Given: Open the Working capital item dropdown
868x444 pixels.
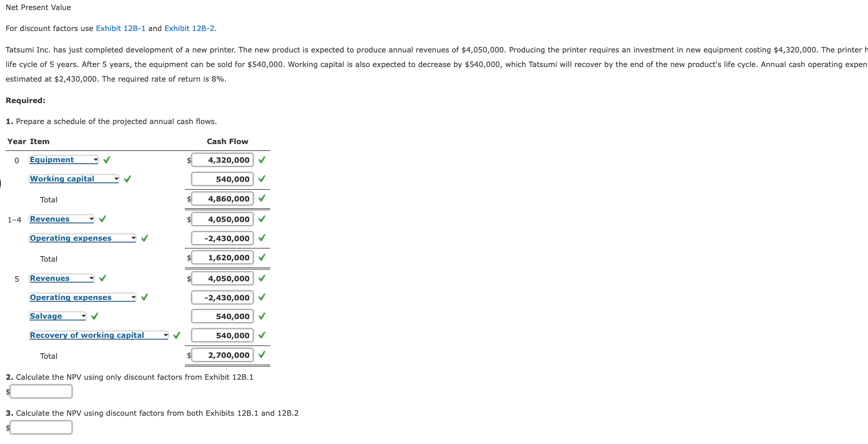Looking at the screenshot, I should (x=74, y=179).
